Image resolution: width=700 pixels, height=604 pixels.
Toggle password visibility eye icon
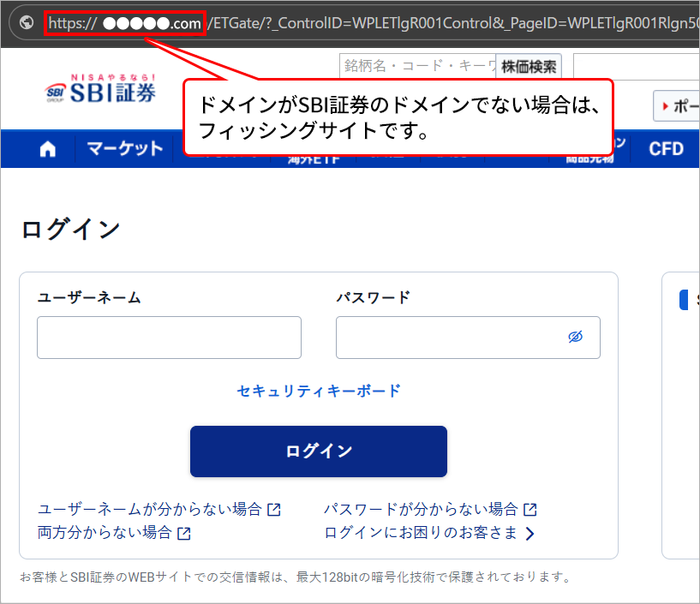pyautogui.click(x=575, y=337)
